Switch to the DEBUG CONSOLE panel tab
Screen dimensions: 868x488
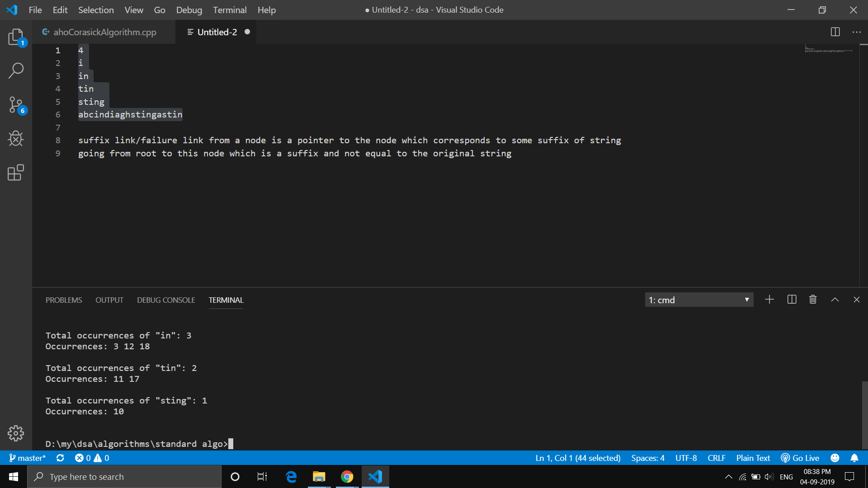click(x=165, y=300)
